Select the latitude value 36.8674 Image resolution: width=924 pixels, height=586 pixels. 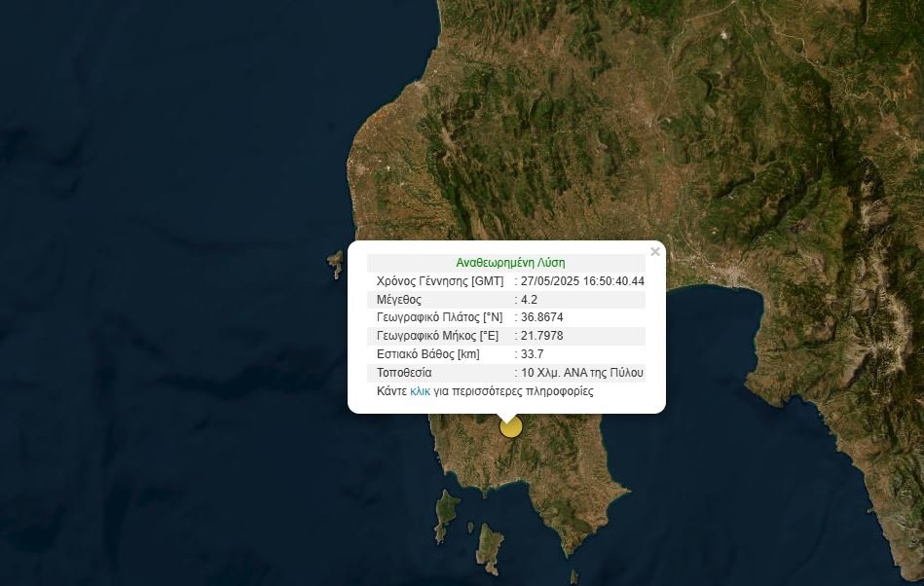541,317
